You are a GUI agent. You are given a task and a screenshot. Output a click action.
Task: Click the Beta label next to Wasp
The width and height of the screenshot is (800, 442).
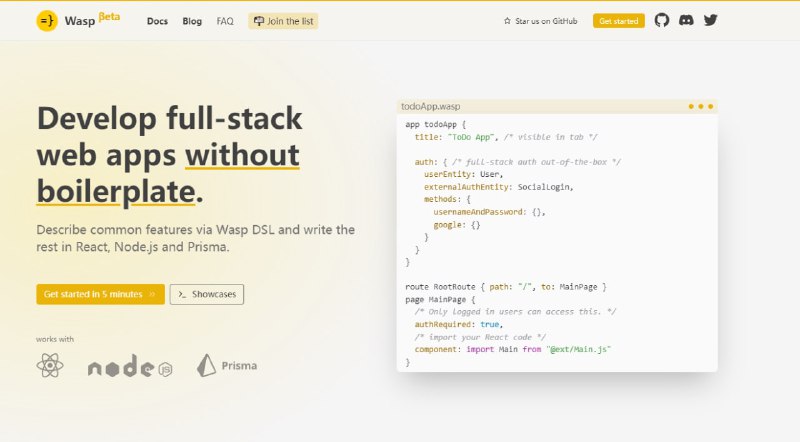(110, 18)
